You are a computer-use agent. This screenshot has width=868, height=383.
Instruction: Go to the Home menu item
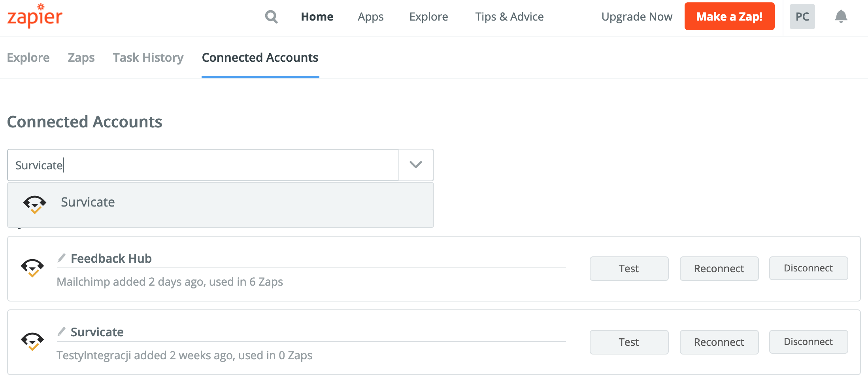pyautogui.click(x=317, y=17)
